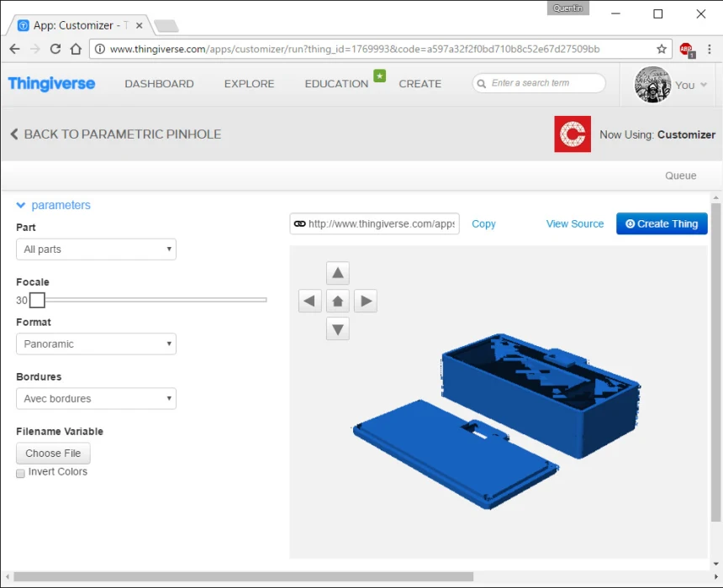The width and height of the screenshot is (723, 588).
Task: Adjust the Focale slider
Action: [37, 300]
